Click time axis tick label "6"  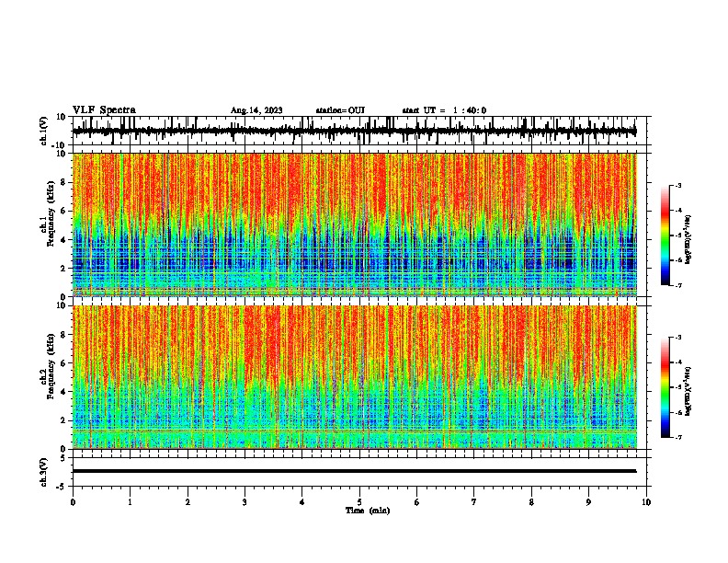[416, 502]
